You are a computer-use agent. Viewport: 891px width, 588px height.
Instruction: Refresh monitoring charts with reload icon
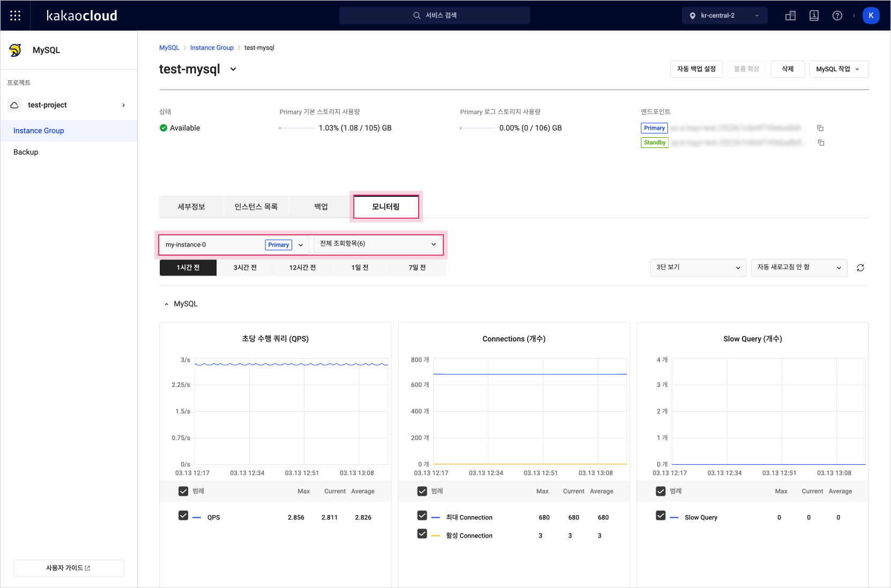860,268
